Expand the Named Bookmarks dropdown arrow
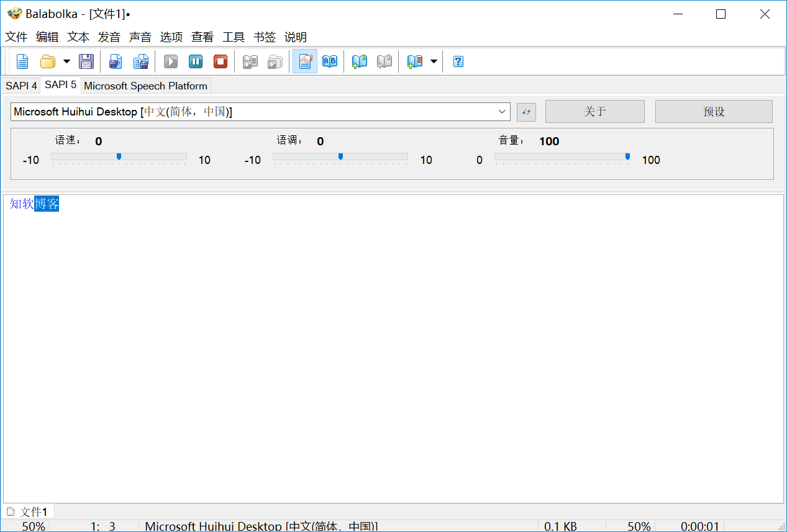787x532 pixels. (434, 61)
